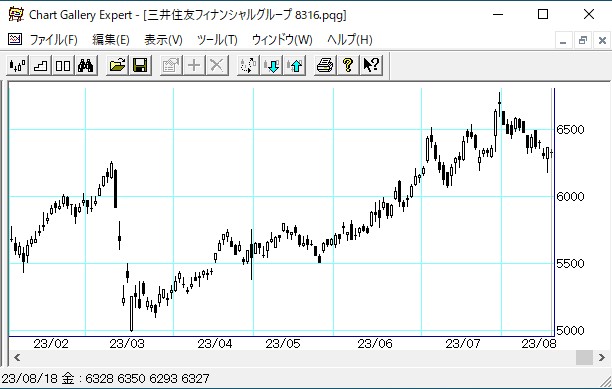Open the ツール(T) menu
612x389 pixels.
pyautogui.click(x=217, y=39)
